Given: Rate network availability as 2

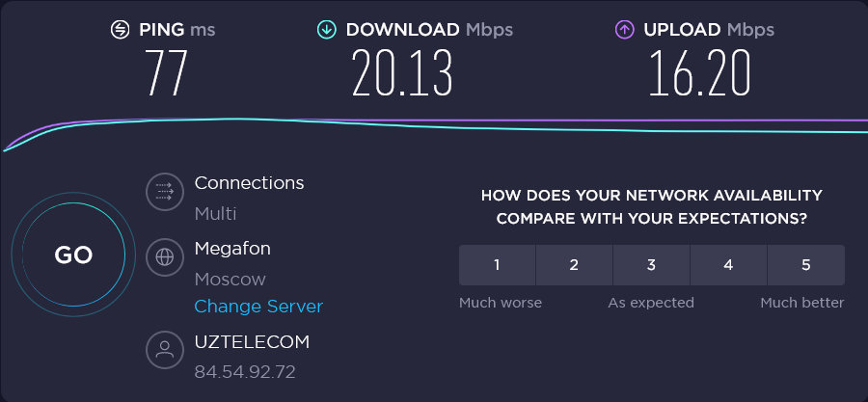Looking at the screenshot, I should 574,265.
